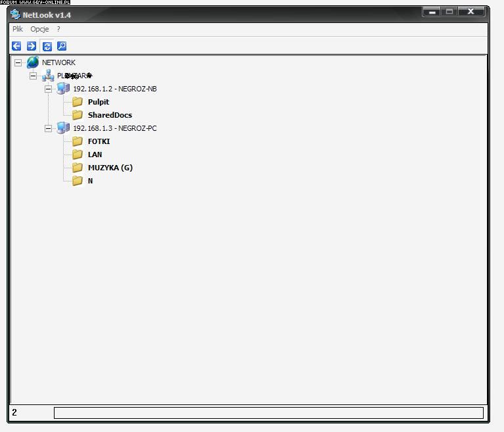
Task: Click the workgroup icon under NETWORK
Action: coord(48,76)
